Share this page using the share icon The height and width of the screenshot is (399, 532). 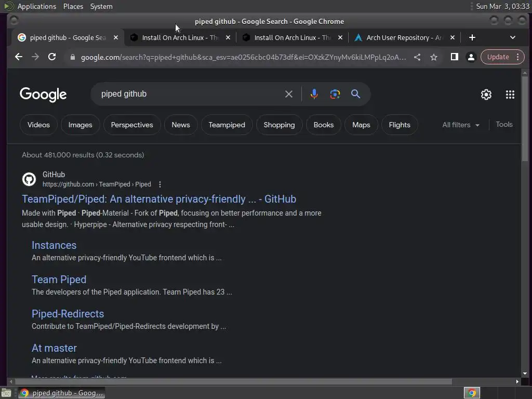pyautogui.click(x=417, y=57)
